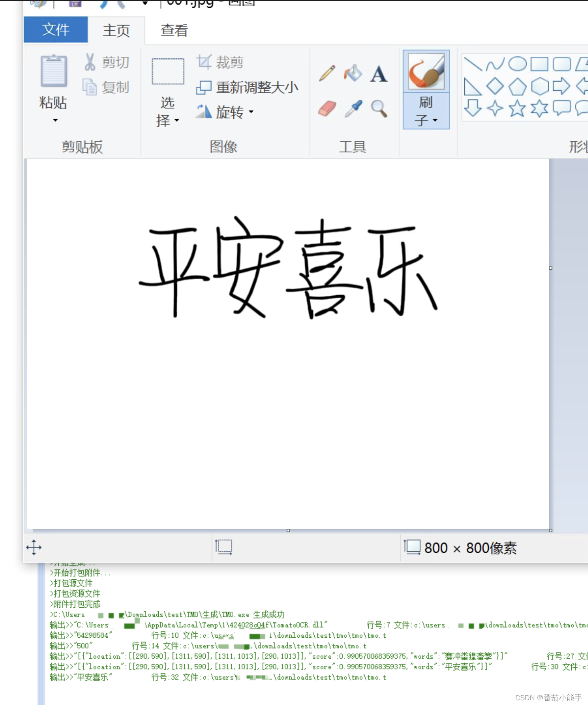Click the TMO.exe 生成成功 log line
The image size is (588, 705).
point(167,615)
